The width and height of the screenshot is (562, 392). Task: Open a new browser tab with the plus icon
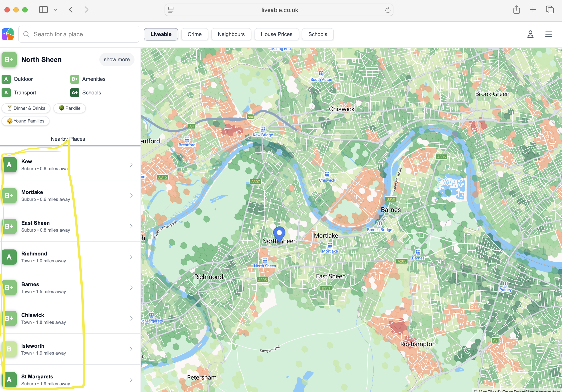pyautogui.click(x=533, y=10)
